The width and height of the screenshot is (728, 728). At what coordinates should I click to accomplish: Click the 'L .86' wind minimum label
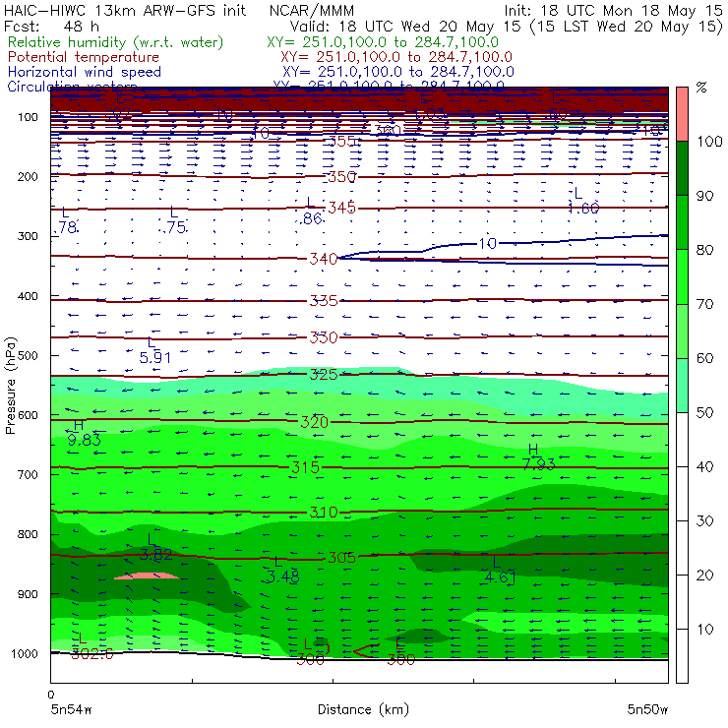coord(311,212)
